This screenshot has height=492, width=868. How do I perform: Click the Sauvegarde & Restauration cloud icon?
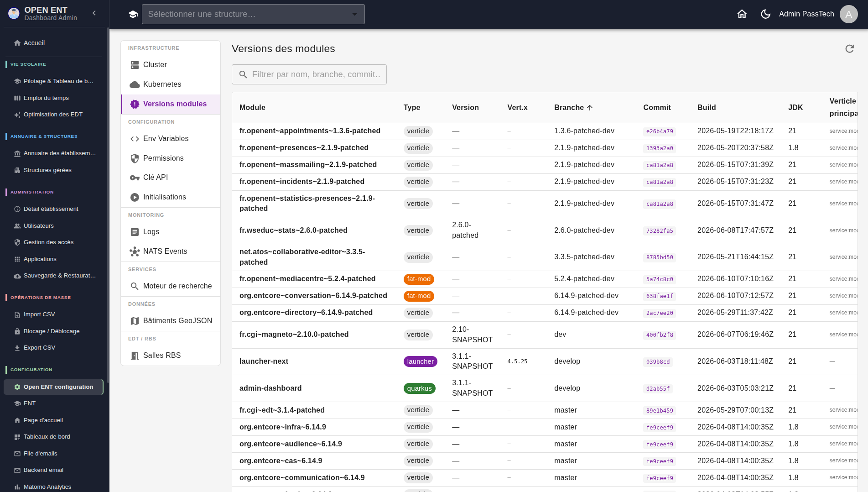click(17, 276)
